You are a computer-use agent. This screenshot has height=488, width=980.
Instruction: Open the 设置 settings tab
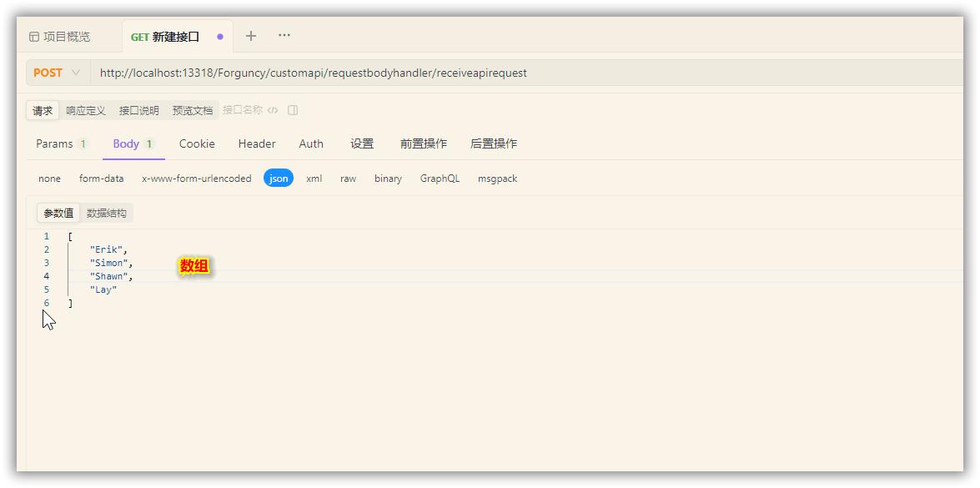coord(362,143)
